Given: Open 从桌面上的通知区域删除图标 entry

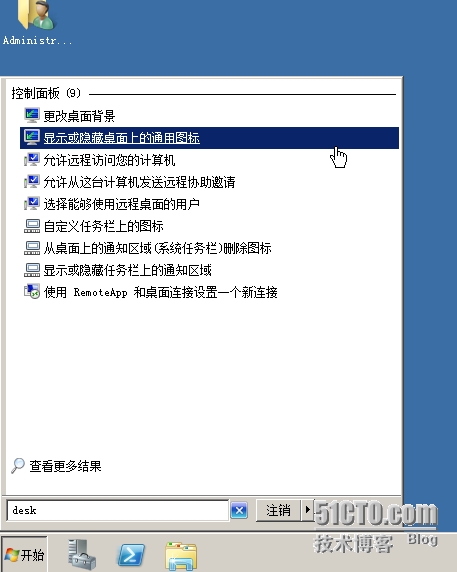Looking at the screenshot, I should [x=157, y=248].
